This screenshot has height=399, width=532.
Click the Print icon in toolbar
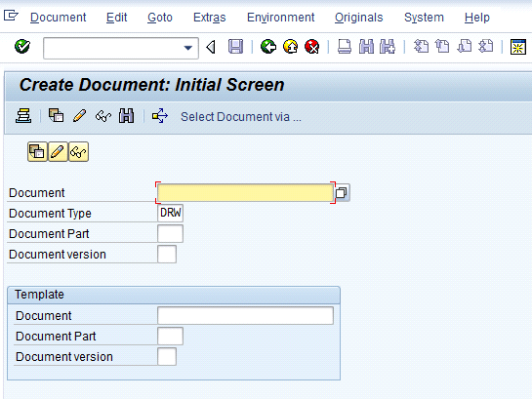pos(345,47)
